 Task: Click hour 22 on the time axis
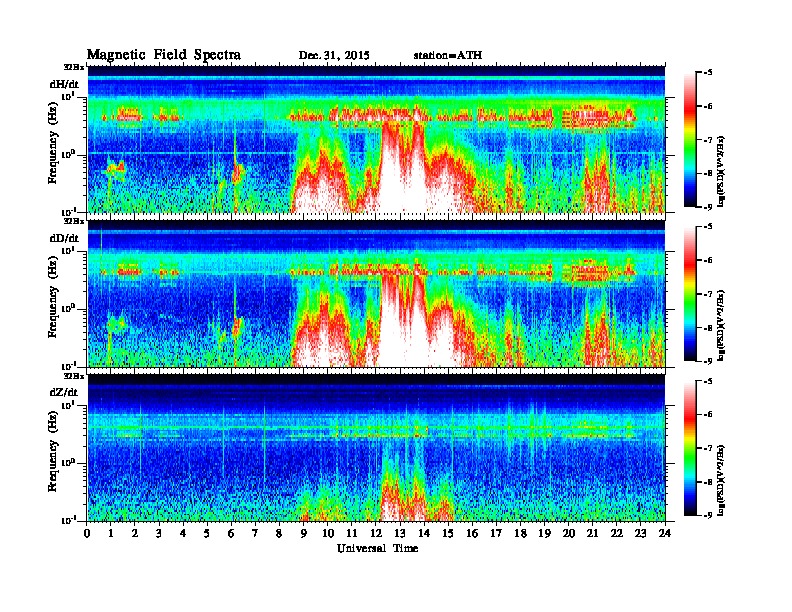pos(617,533)
